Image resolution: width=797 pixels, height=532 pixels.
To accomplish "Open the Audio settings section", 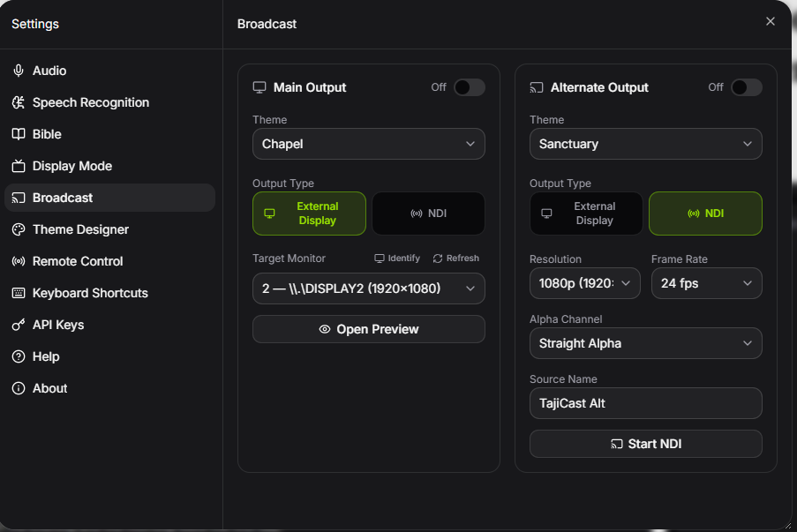I will pos(109,71).
